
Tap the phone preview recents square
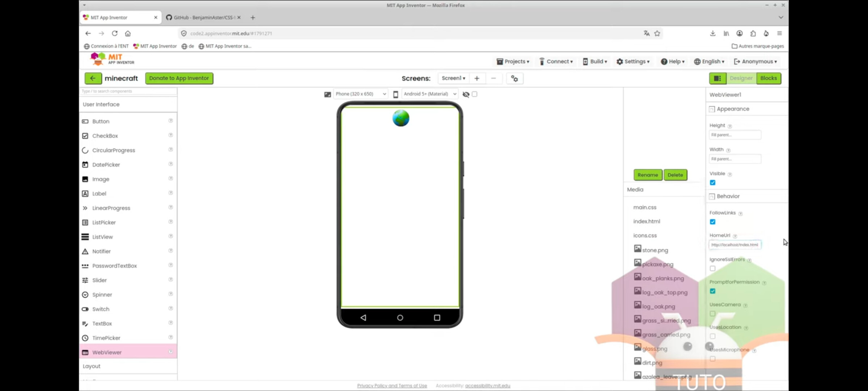437,318
